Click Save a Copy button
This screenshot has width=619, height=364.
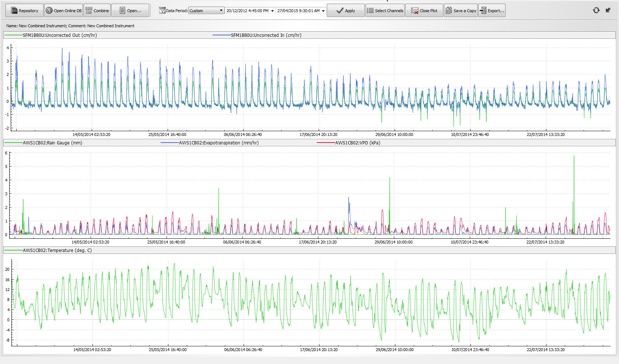coord(461,11)
